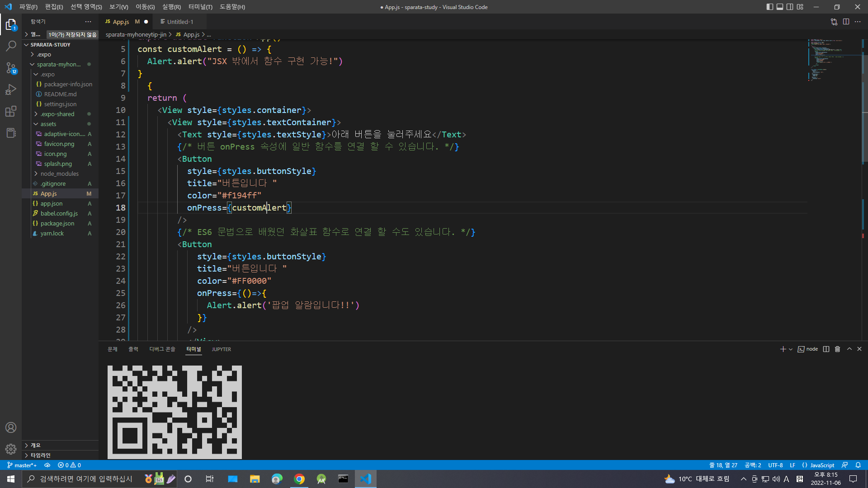Open the Help menu (도움말)

coord(232,7)
